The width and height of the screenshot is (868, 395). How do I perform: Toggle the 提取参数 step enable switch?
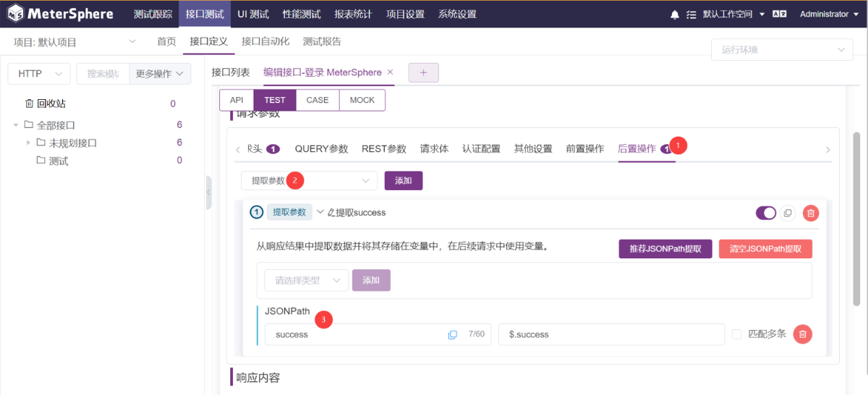click(x=766, y=213)
